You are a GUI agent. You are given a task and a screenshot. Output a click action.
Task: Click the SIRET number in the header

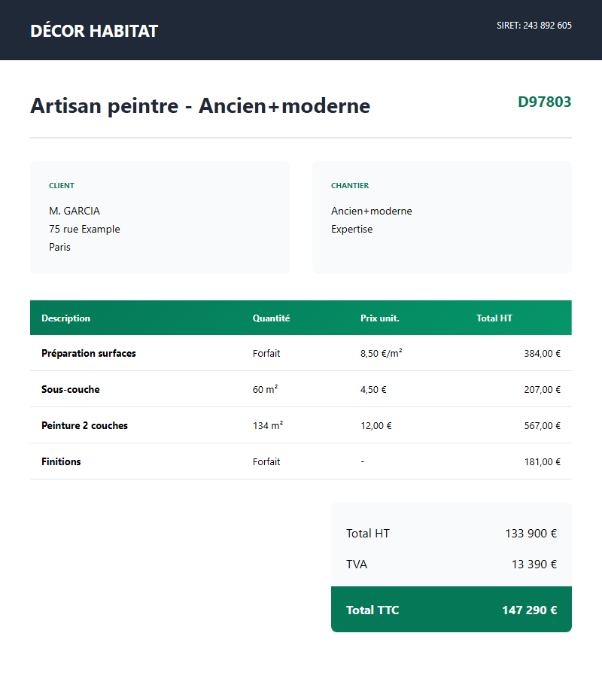coord(534,26)
